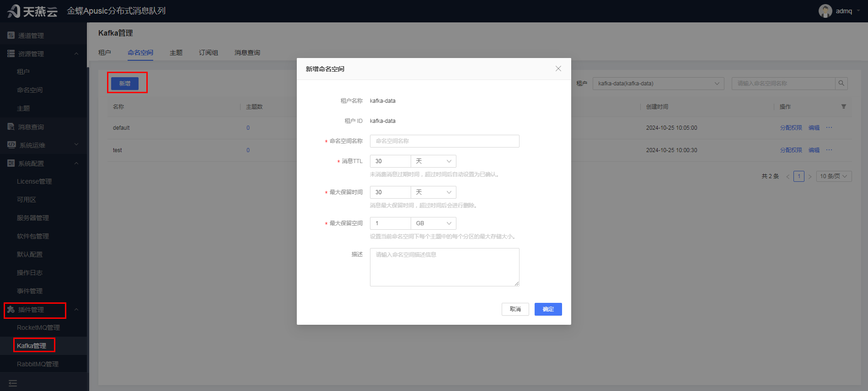Click 编辑 for the default row
This screenshot has width=868, height=391.
pyautogui.click(x=814, y=127)
